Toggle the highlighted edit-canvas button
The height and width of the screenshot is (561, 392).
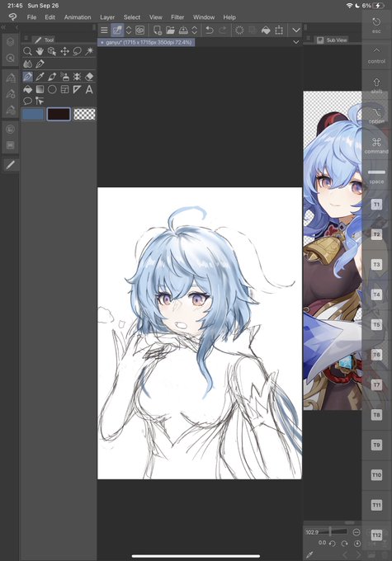click(117, 31)
